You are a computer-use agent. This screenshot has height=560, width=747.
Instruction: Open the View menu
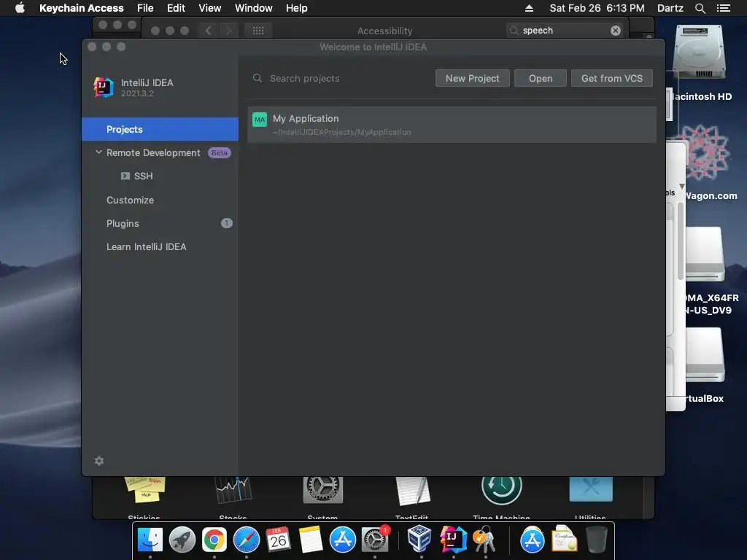[x=209, y=8]
